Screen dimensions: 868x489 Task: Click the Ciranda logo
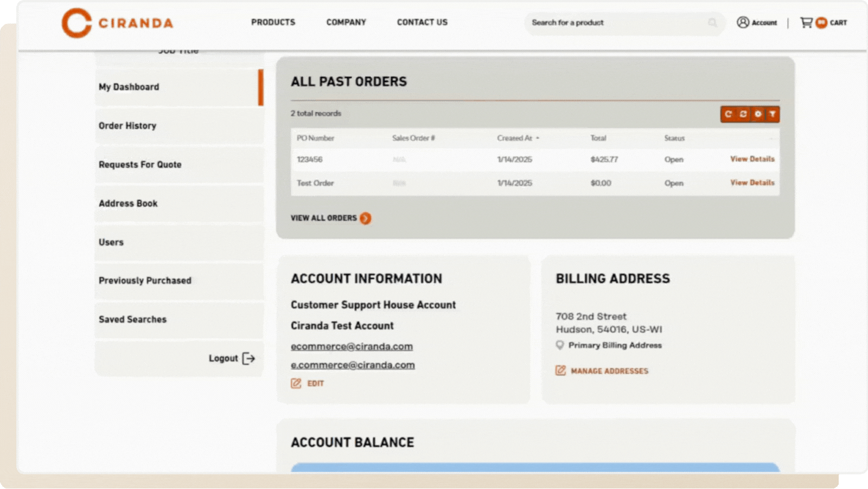pos(117,23)
